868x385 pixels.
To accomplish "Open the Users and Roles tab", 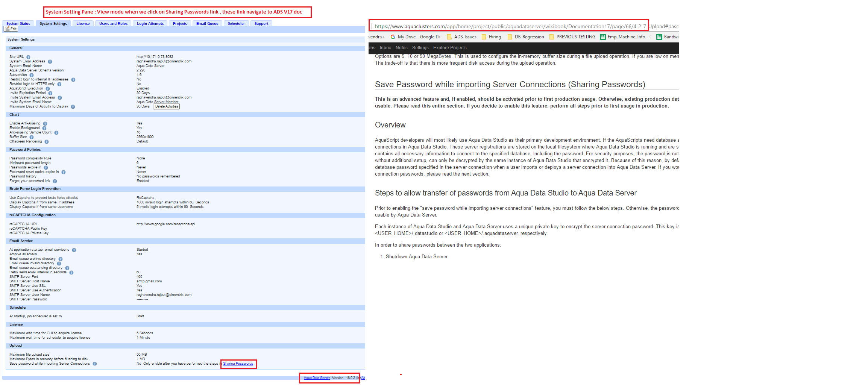I will tap(113, 23).
